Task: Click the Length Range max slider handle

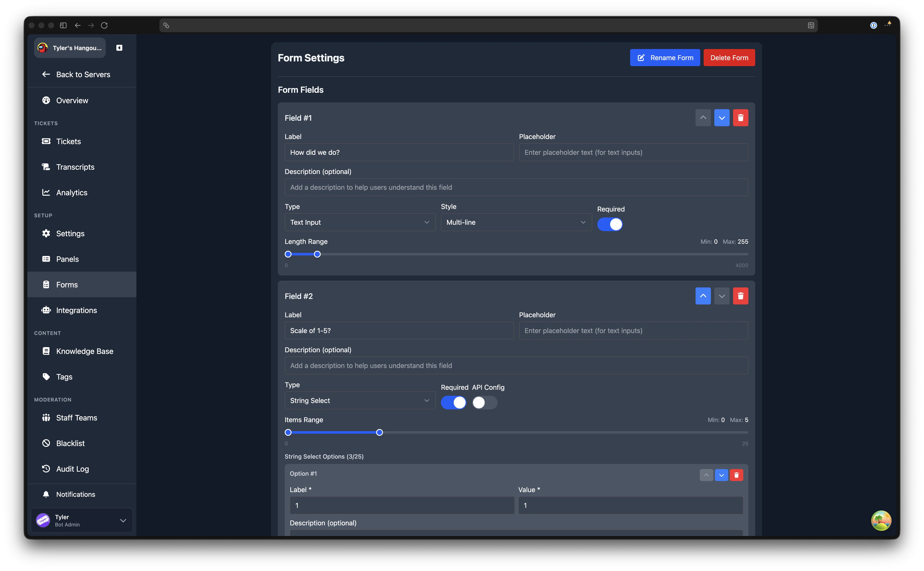Action: tap(318, 255)
